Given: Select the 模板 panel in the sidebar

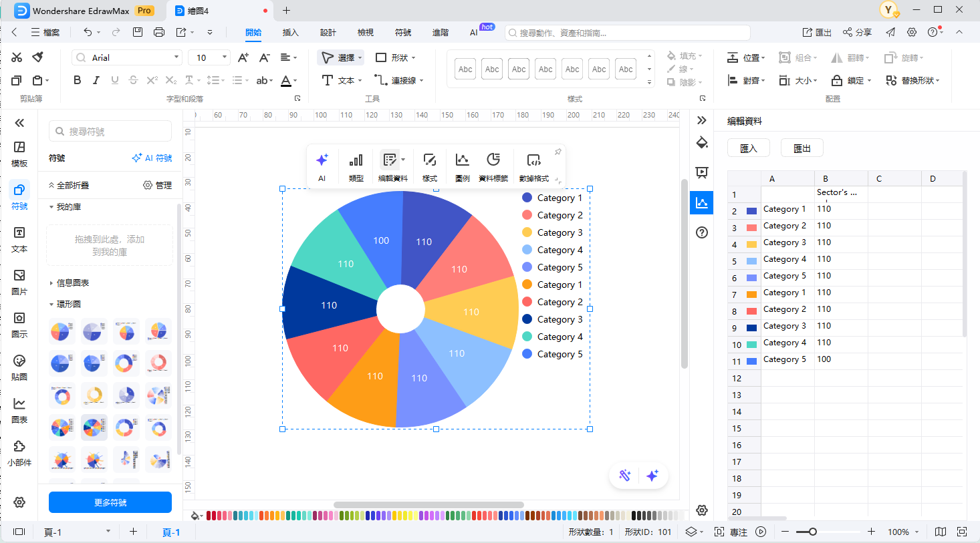Looking at the screenshot, I should click(19, 152).
